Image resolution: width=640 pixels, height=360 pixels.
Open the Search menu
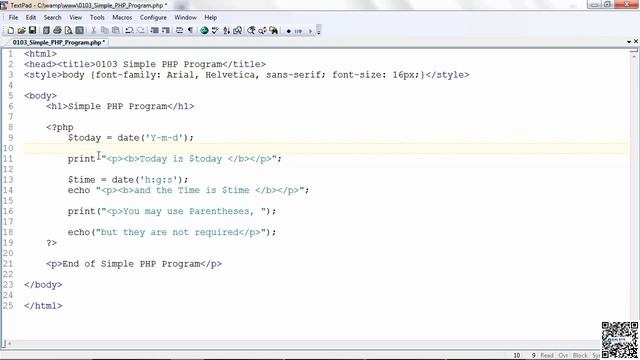click(53, 18)
